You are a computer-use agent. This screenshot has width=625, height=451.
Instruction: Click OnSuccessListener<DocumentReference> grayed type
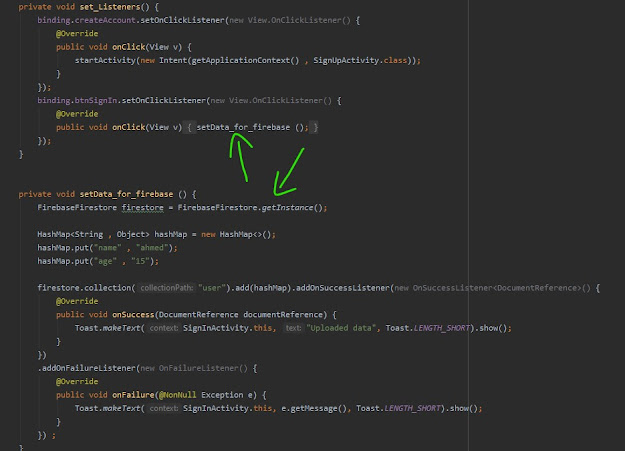point(497,288)
